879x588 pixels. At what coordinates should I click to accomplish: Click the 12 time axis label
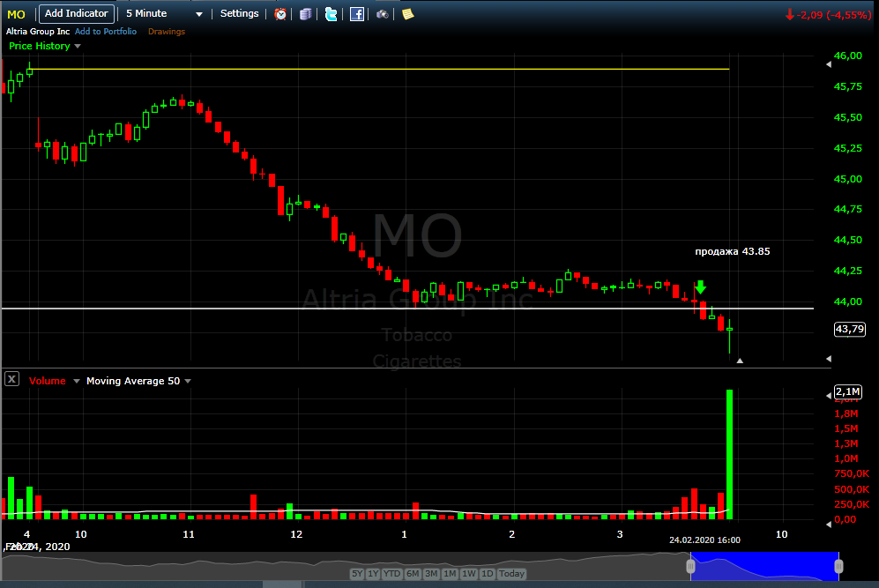(x=296, y=534)
